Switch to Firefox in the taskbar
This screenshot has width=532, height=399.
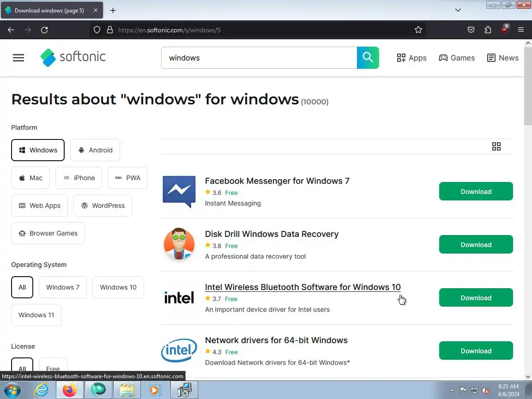point(70,390)
